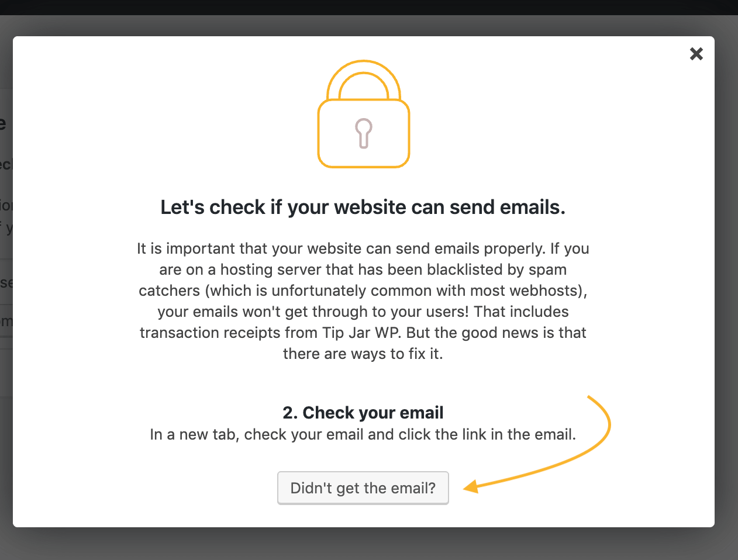The image size is (738, 560).
Task: Click the yellow padlock icon
Action: pyautogui.click(x=364, y=114)
